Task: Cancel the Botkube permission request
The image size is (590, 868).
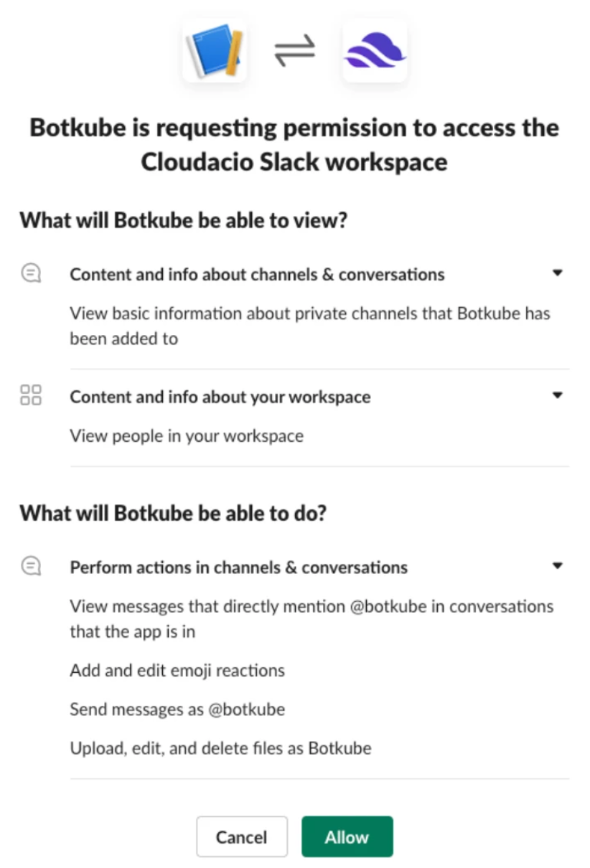Action: click(241, 836)
